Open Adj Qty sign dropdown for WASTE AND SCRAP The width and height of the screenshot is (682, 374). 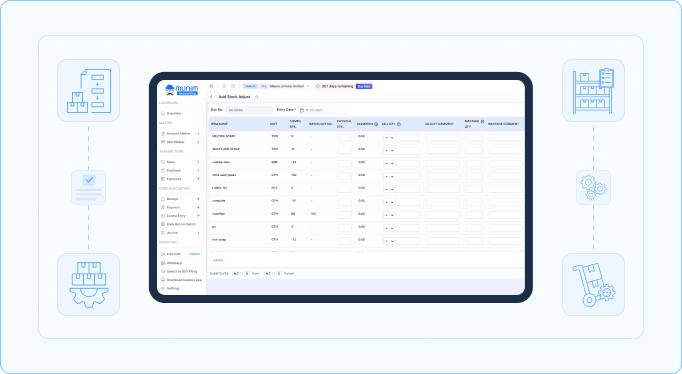tap(389, 150)
